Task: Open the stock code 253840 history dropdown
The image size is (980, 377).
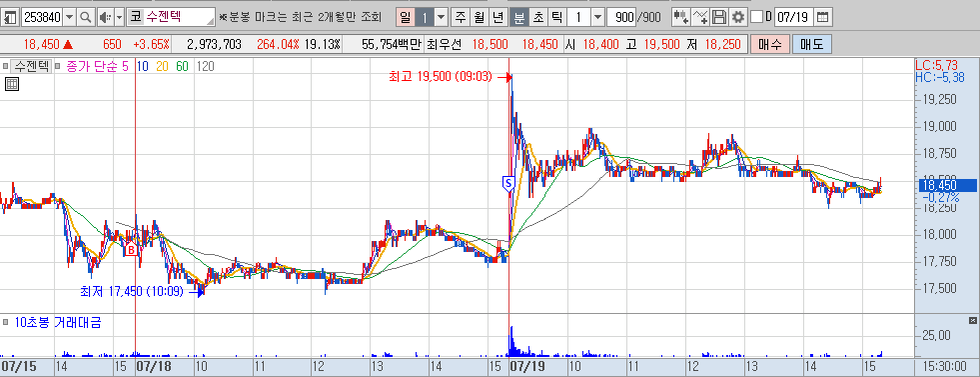Action: click(69, 17)
